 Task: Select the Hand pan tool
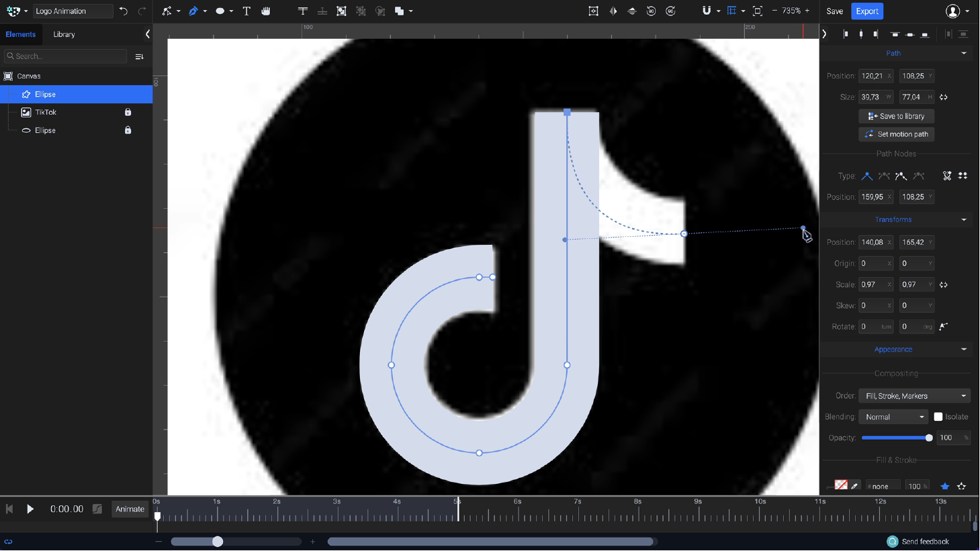(x=266, y=11)
